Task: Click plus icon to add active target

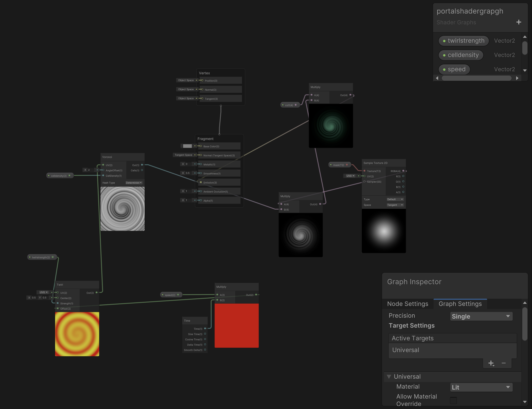Action: coord(491,363)
